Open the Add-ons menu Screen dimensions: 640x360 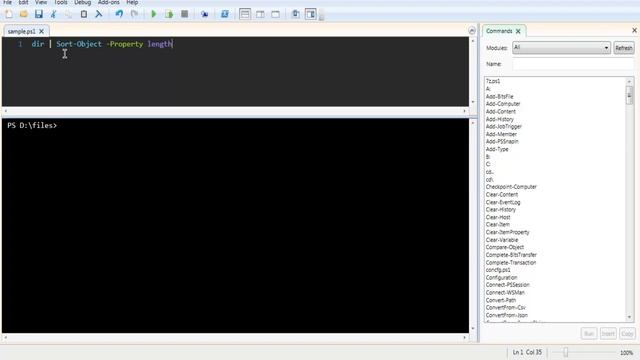[x=109, y=2]
